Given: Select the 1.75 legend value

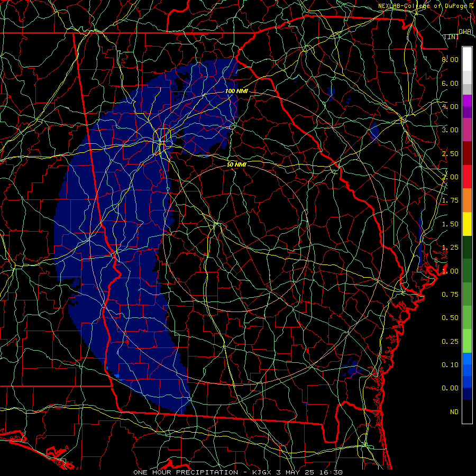Looking at the screenshot, I should click(450, 200).
